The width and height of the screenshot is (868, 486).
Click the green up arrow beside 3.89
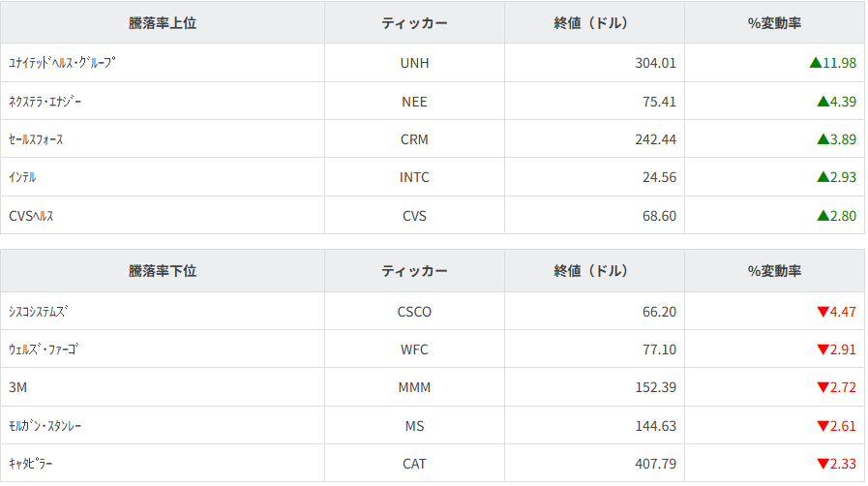(823, 139)
